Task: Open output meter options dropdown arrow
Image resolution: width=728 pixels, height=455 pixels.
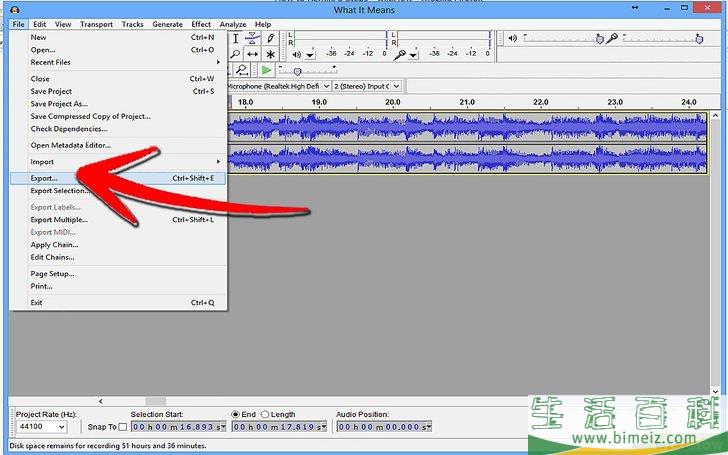Action: coord(310,56)
